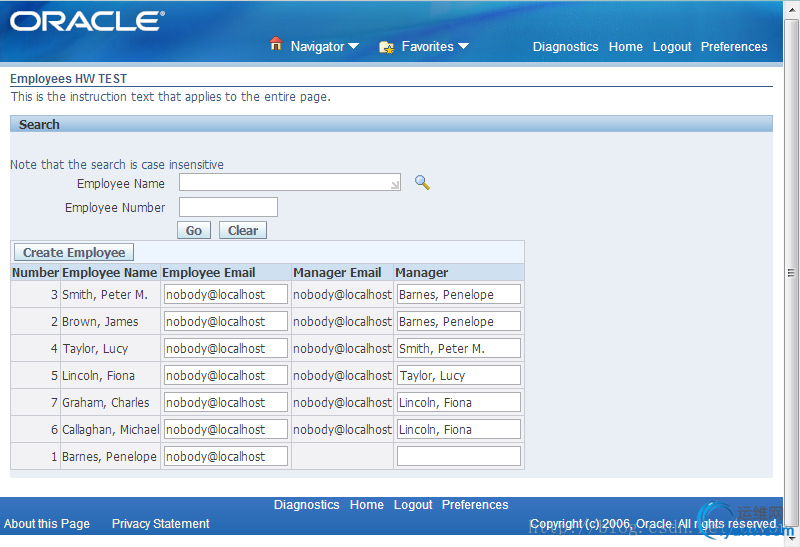
Task: Click the Oracle logo
Action: pos(87,21)
